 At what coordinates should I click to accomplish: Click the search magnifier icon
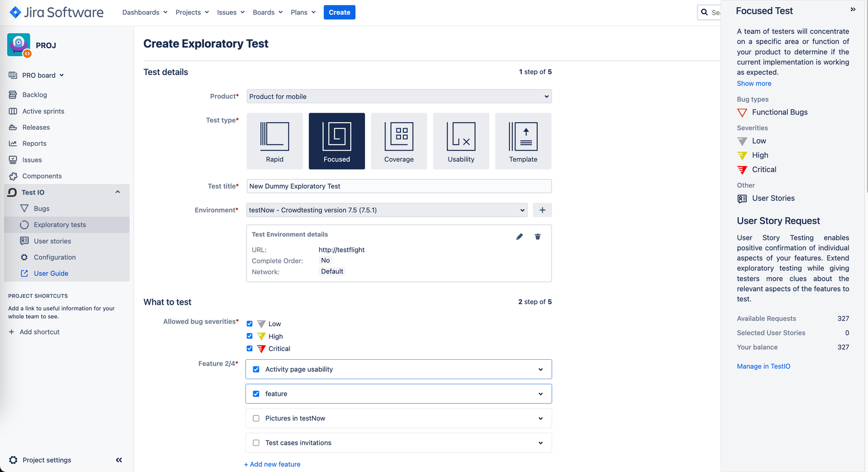coord(704,12)
